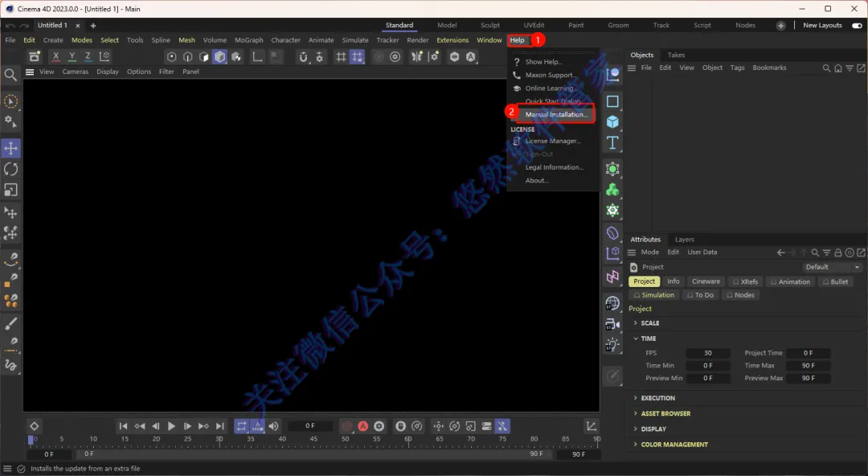Open the Extensions menu
This screenshot has width=868, height=476.
click(x=452, y=40)
